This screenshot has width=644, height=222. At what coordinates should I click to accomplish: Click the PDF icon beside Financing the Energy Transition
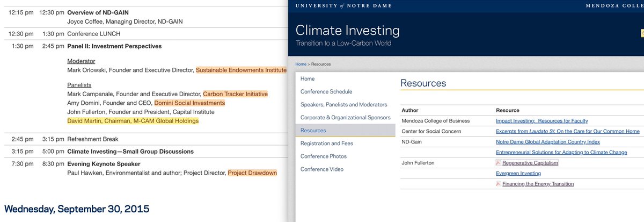pyautogui.click(x=499, y=184)
